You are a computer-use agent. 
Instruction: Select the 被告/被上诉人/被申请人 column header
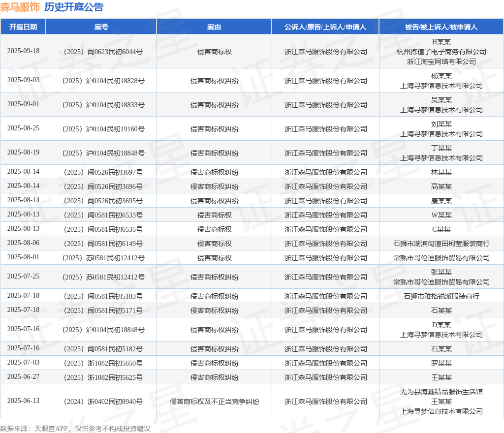pos(441,27)
